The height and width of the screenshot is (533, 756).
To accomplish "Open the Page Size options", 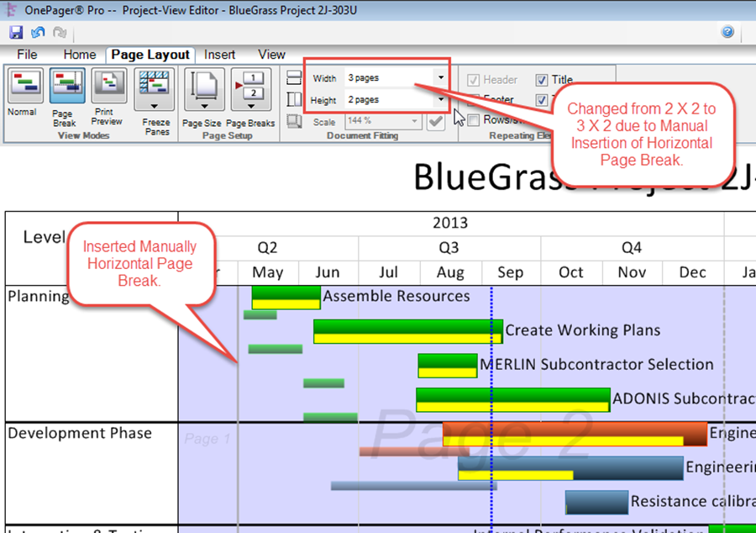I will pos(202,92).
